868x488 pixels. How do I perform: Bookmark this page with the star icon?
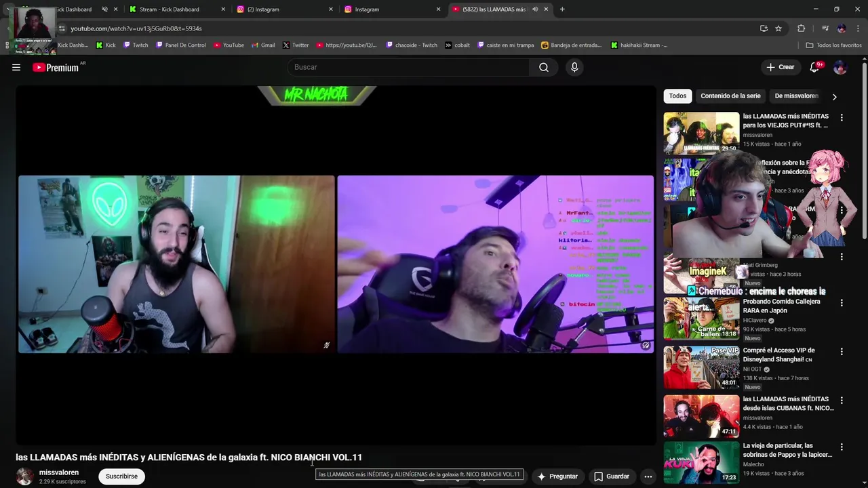tap(778, 28)
